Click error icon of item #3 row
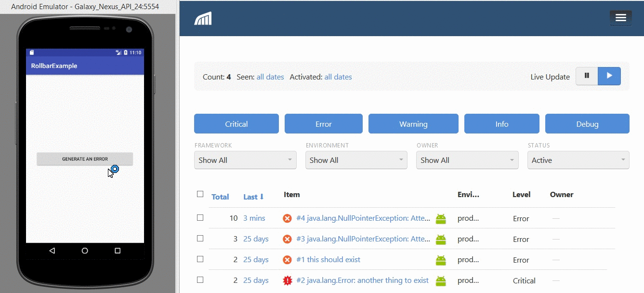The height and width of the screenshot is (293, 644). 287,239
